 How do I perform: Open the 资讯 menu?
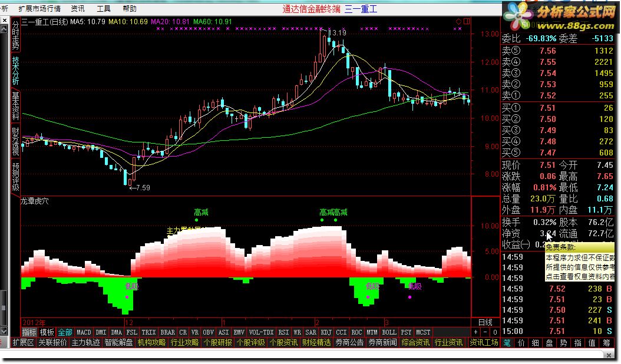[x=78, y=8]
